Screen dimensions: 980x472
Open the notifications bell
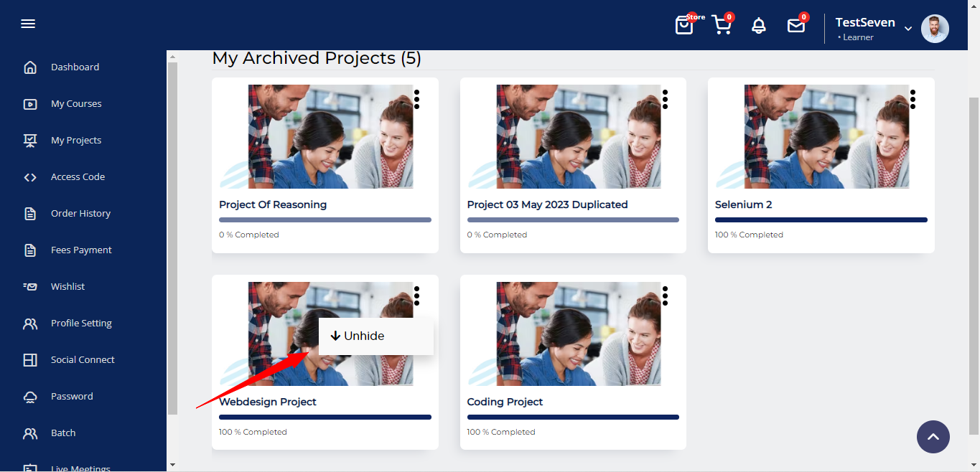[759, 26]
